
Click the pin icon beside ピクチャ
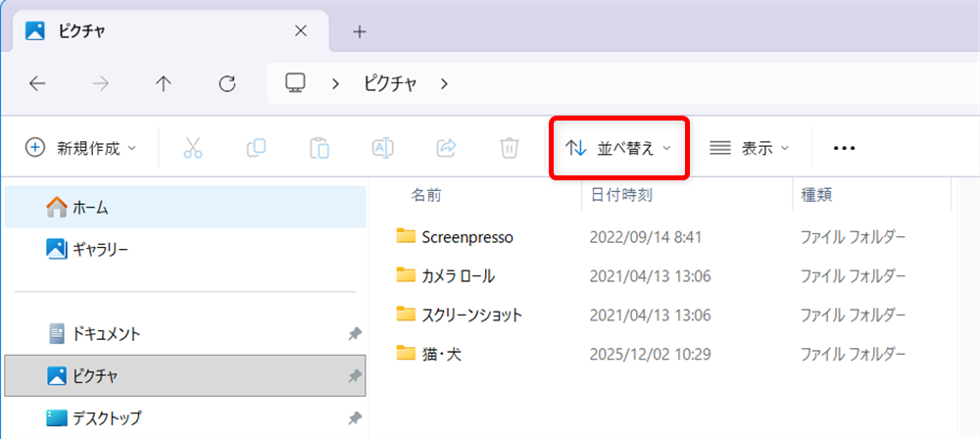pyautogui.click(x=355, y=376)
